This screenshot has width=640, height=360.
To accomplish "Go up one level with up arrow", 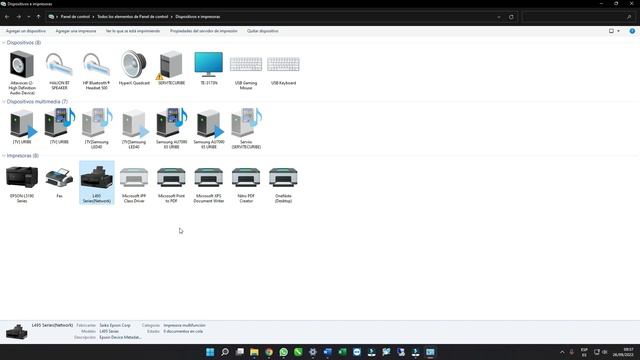I will [38, 17].
